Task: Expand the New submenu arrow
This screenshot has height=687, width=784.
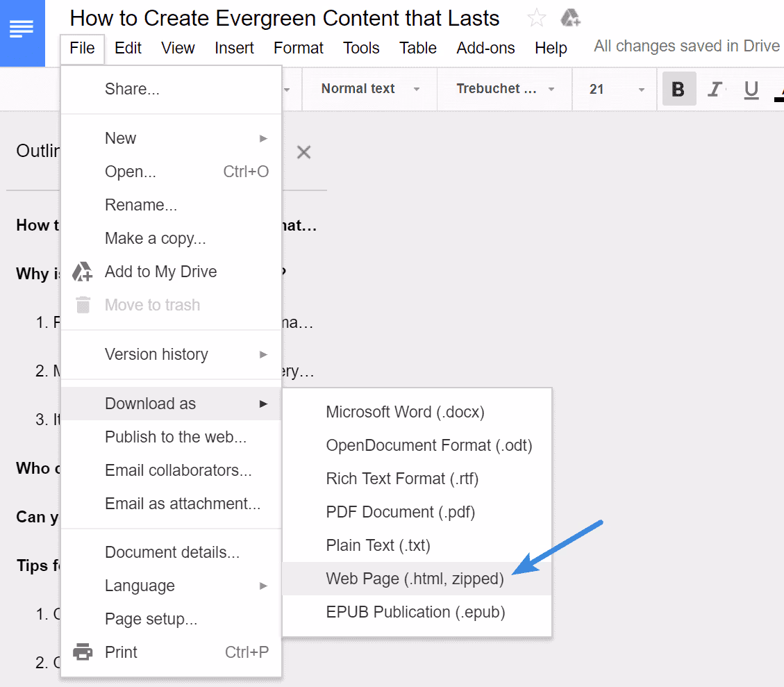Action: tap(263, 138)
